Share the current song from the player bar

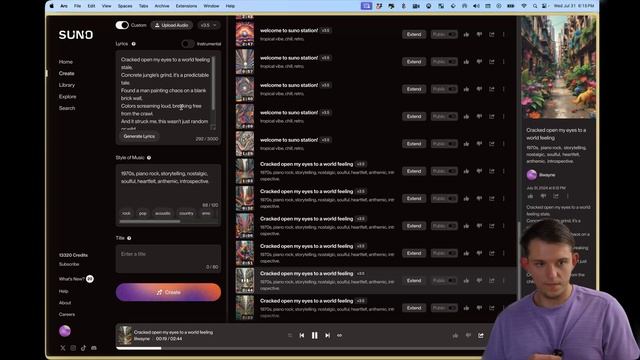481,336
